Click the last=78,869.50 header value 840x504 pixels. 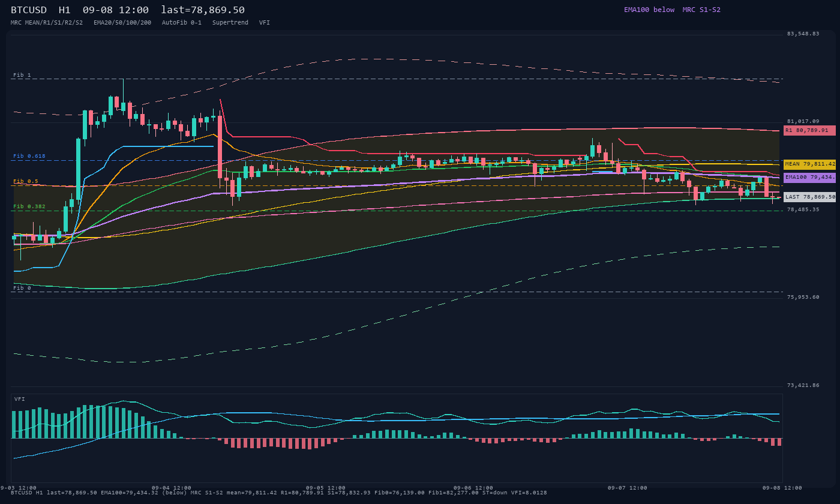(x=203, y=10)
